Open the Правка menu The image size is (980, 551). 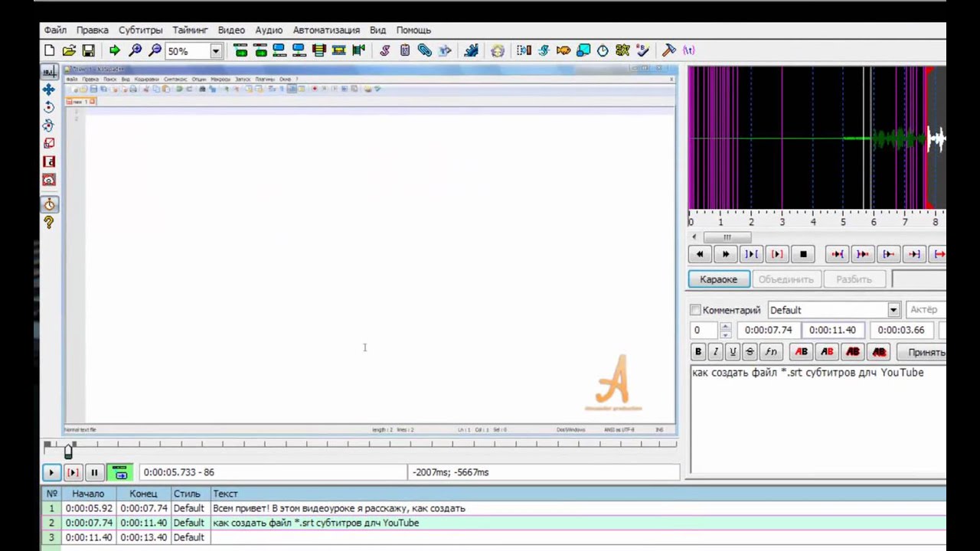(x=92, y=30)
